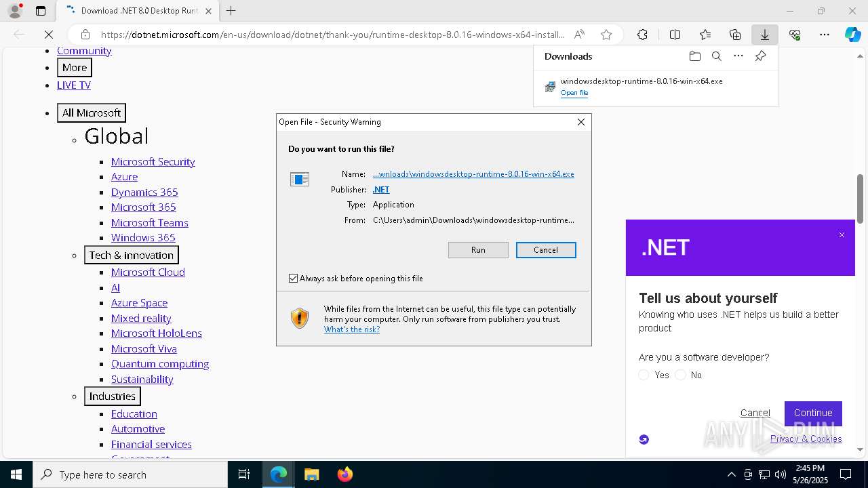868x488 pixels.
Task: Open the Favorites list icon
Action: pos(705,35)
